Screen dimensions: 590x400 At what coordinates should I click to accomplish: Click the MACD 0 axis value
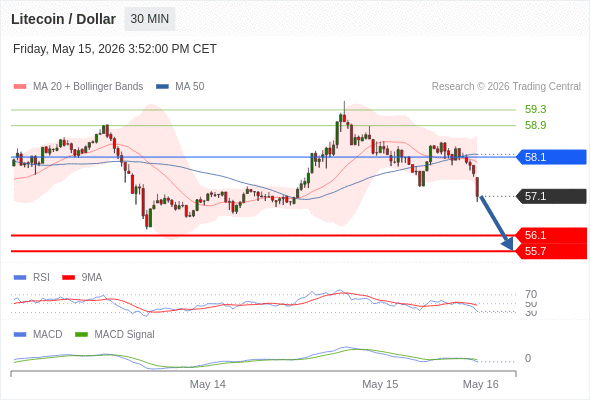coord(528,358)
